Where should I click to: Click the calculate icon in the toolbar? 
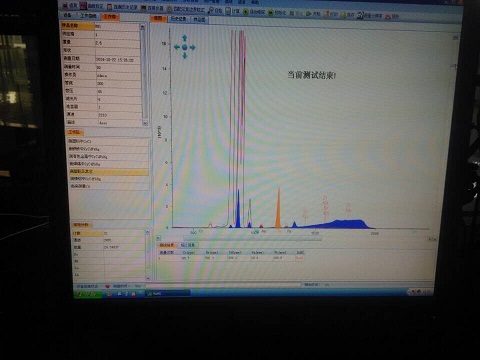click(x=228, y=11)
